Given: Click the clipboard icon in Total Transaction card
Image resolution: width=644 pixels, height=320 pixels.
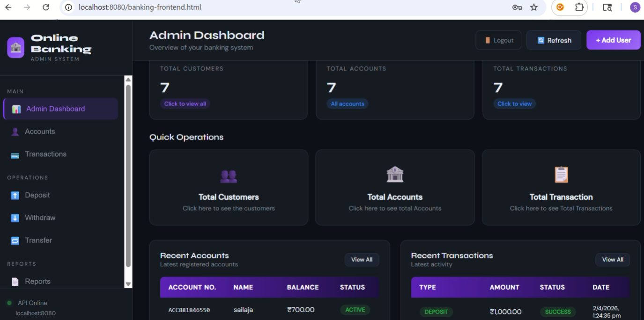Looking at the screenshot, I should 561,175.
